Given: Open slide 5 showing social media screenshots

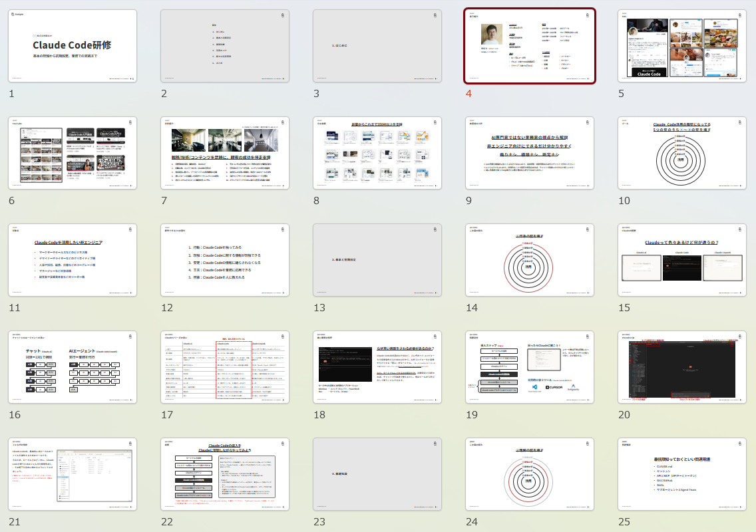Looking at the screenshot, I should (x=681, y=46).
